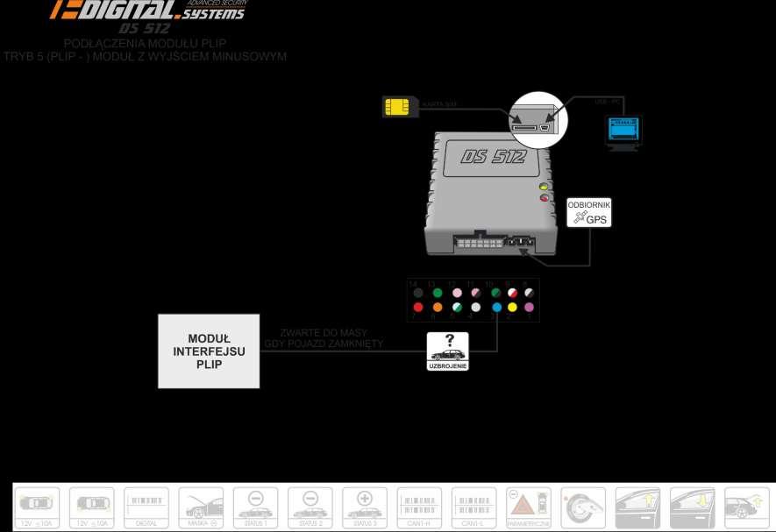
Task: Click the red-white pin 9 wire dot
Action: (x=512, y=293)
